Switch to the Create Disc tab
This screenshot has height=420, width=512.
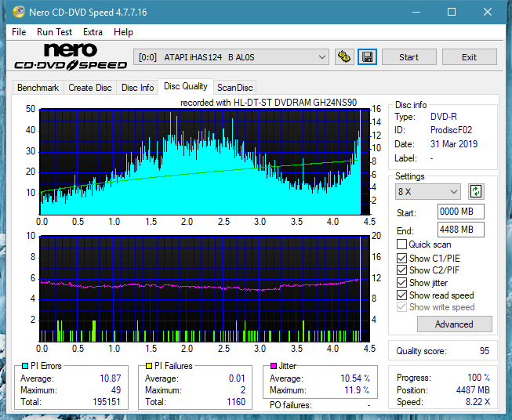[x=90, y=88]
